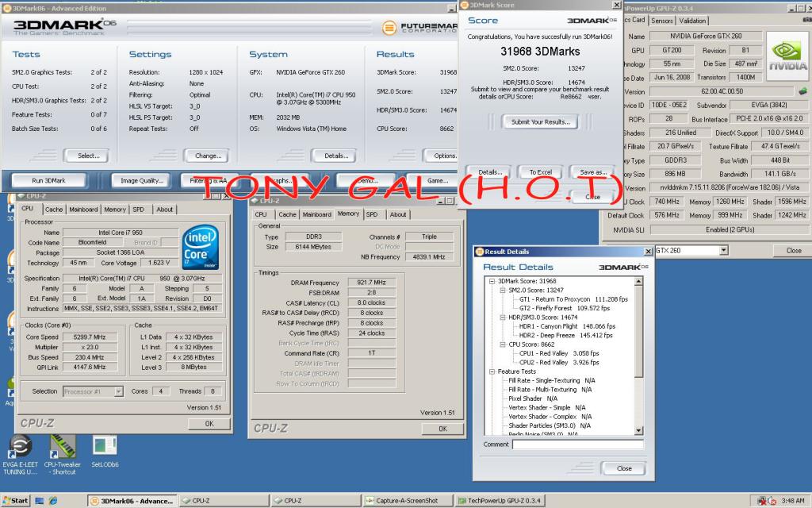Click the GPU-Z screenshot camera icon
The image size is (812, 508).
pyautogui.click(x=806, y=20)
